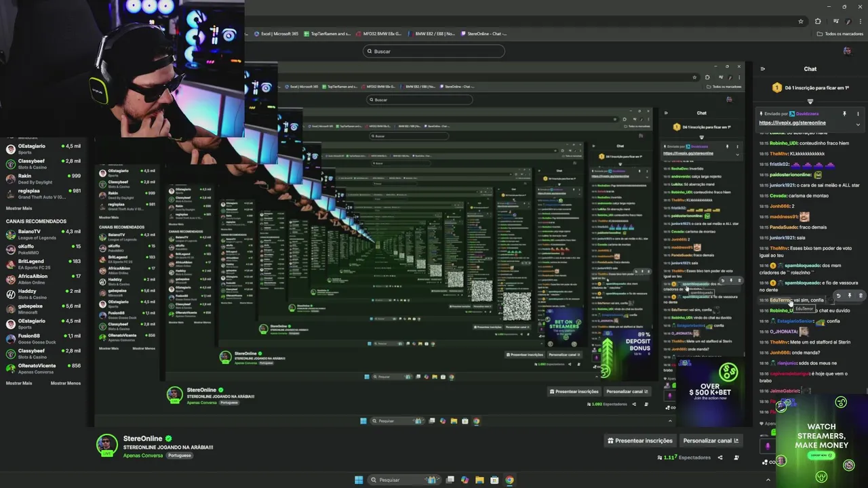The height and width of the screenshot is (488, 868).
Task: Open BritLegend recommended channel
Action: [43, 264]
